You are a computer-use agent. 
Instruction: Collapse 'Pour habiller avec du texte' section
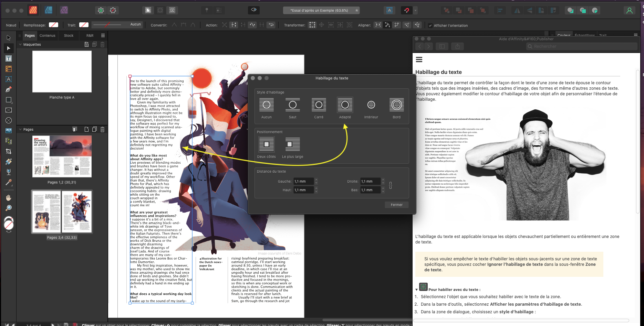[x=417, y=290]
